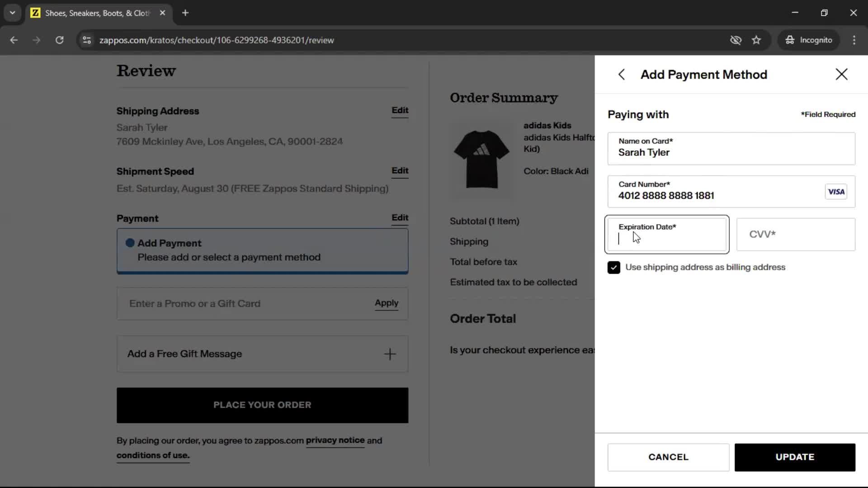Click the Estimated tax to be collected line

(x=513, y=282)
